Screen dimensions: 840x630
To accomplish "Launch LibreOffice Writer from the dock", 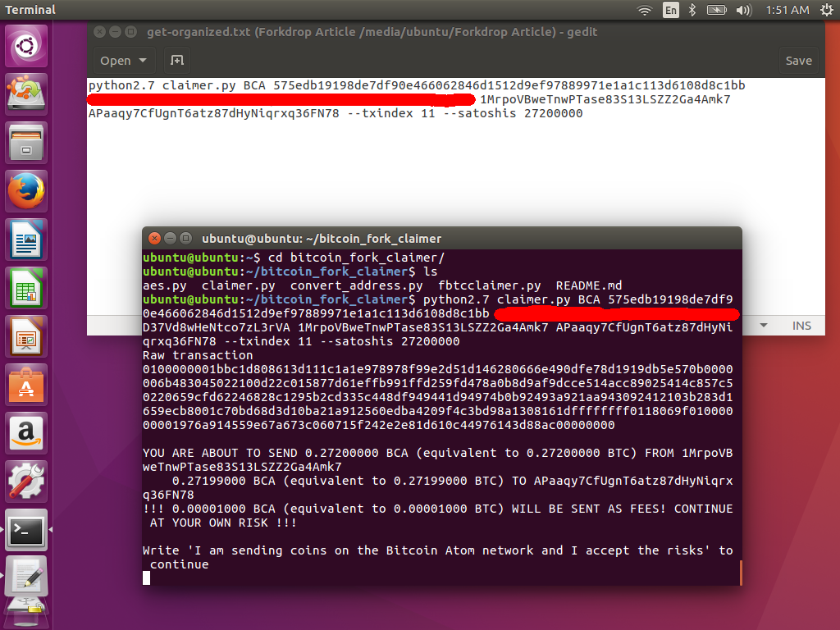I will (x=27, y=240).
